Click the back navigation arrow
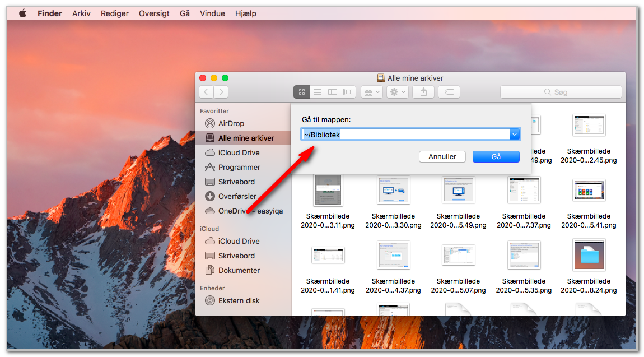Image resolution: width=644 pixels, height=357 pixels. 206,92
